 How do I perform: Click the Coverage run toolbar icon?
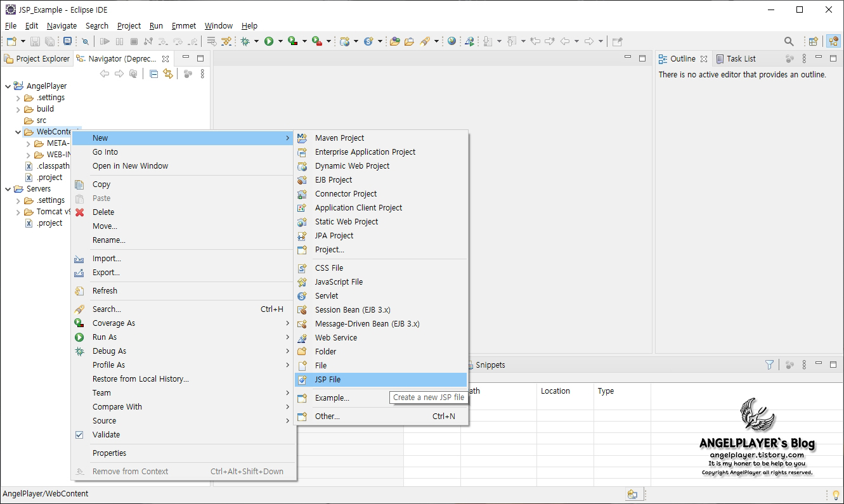(292, 41)
